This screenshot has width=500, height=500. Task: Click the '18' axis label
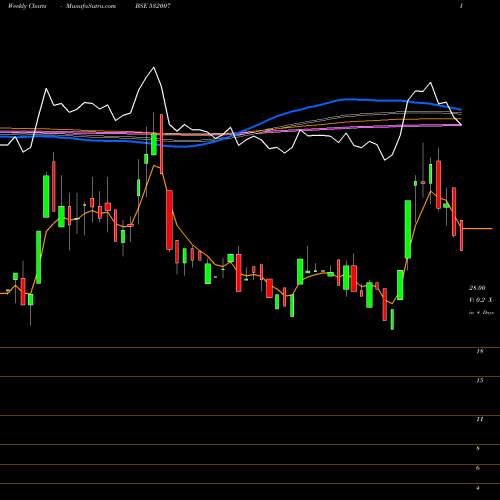pyautogui.click(x=480, y=351)
